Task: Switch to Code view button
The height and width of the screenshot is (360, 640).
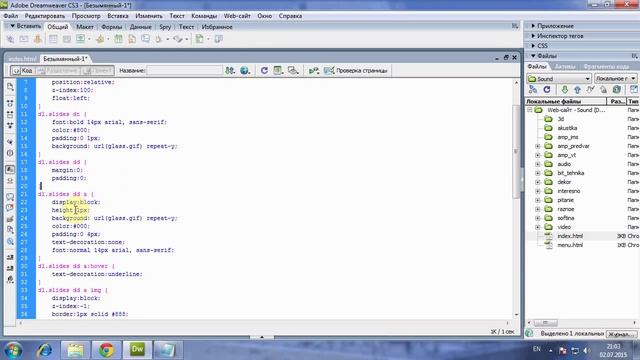Action: 22,71
